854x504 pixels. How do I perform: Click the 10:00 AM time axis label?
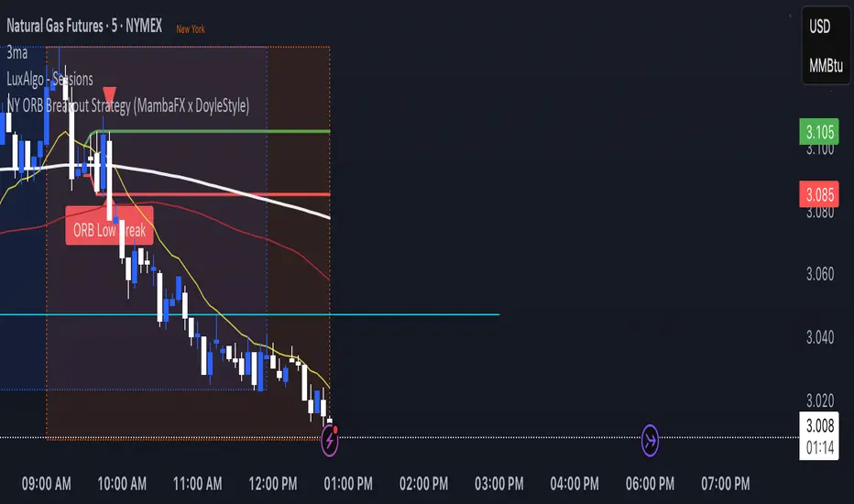[122, 484]
